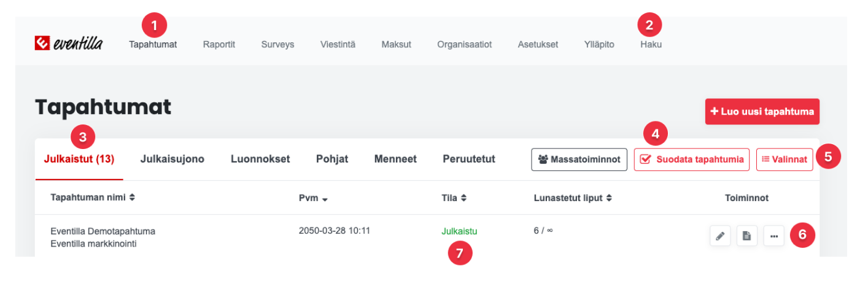
Task: Click the Eventilla logo
Action: click(x=69, y=44)
